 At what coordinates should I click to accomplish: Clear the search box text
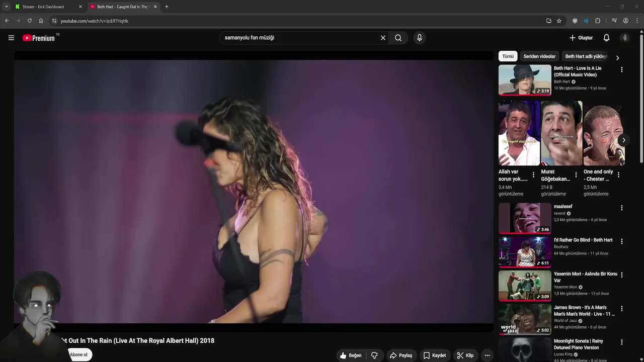(x=383, y=38)
